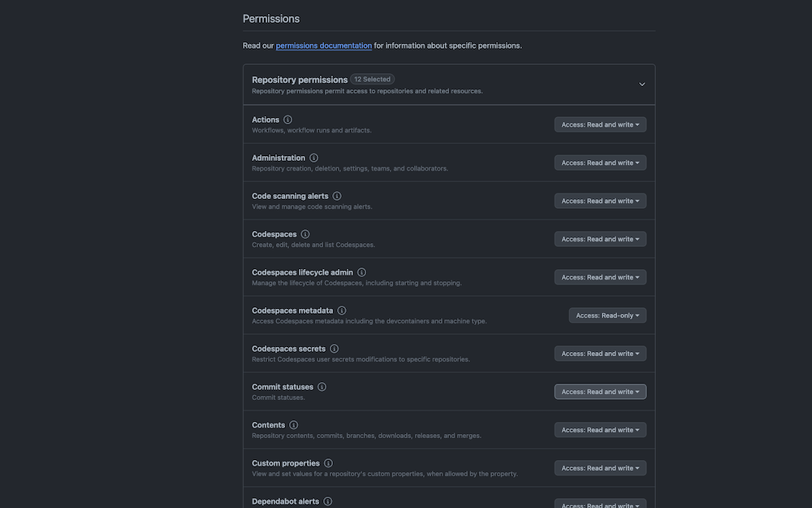Click info icon for Codespaces lifecycle admin
This screenshot has height=508, width=812.
point(361,272)
